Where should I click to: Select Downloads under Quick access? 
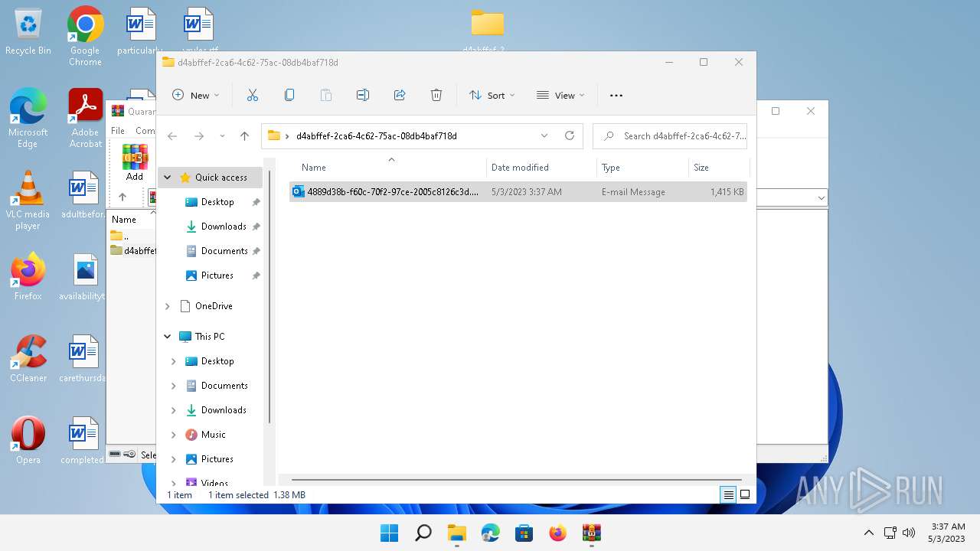pos(224,227)
